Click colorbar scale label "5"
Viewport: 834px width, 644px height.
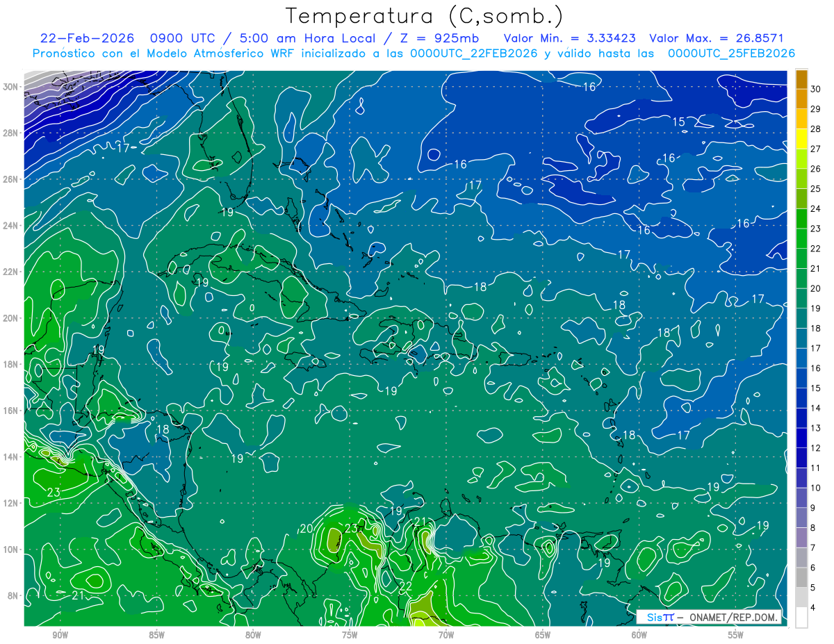814,588
